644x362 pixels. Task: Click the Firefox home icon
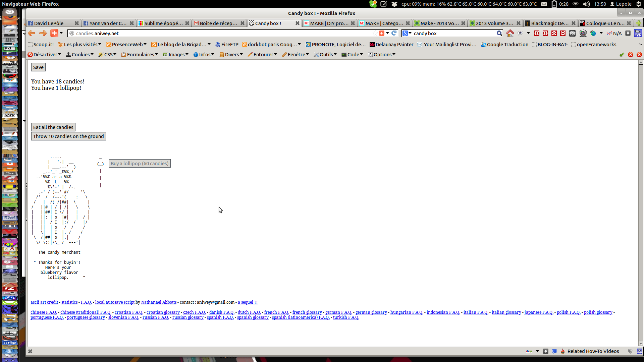coord(510,33)
